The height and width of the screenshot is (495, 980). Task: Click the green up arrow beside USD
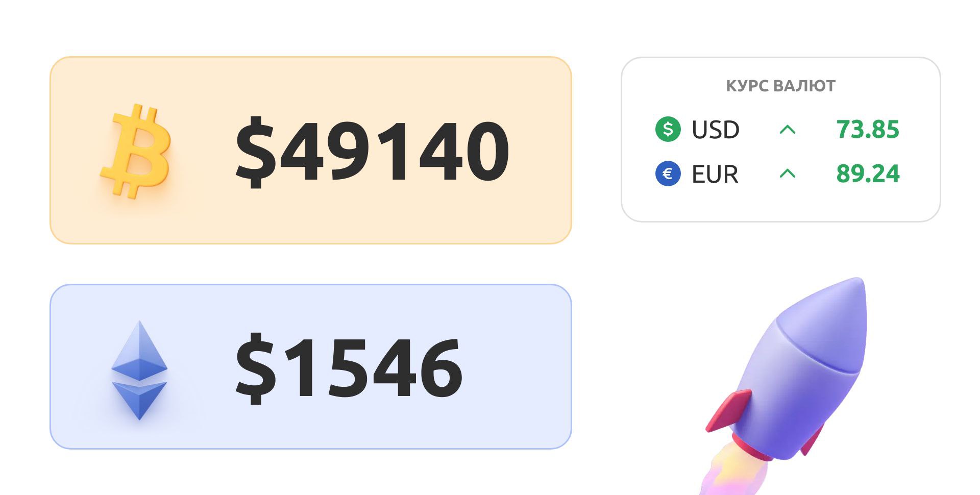[x=788, y=130]
